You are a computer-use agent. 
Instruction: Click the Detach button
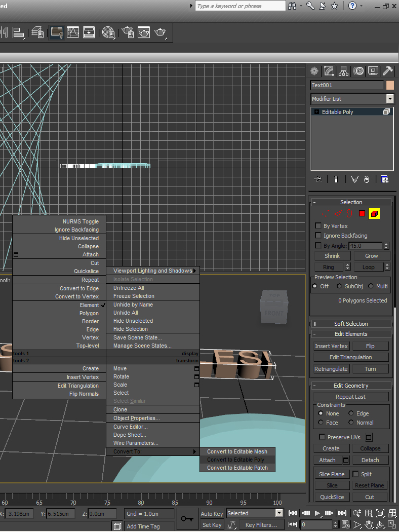coord(370,460)
